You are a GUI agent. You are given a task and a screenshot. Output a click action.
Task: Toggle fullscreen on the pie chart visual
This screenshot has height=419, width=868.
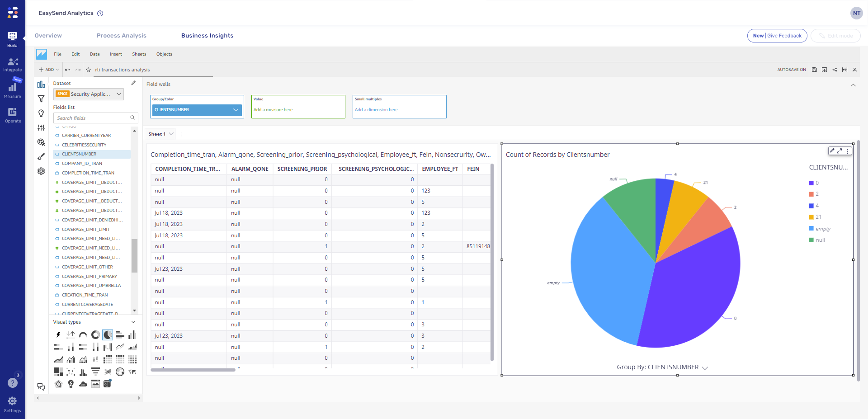[x=840, y=151]
